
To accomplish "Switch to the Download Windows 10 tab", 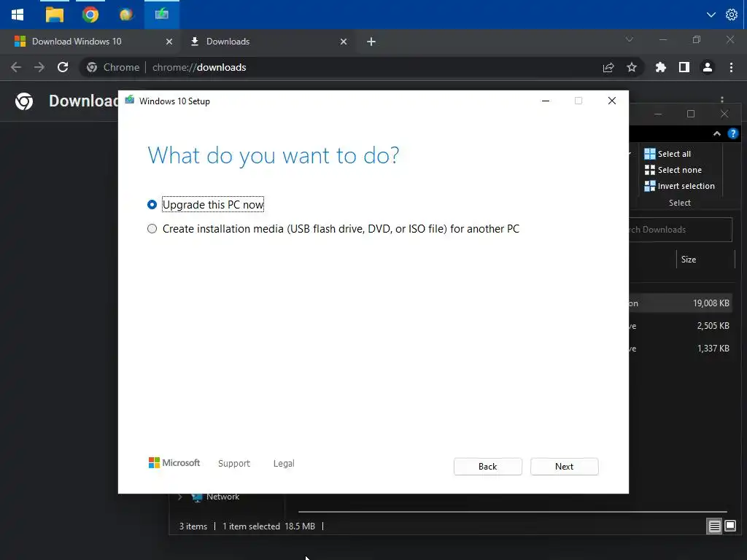I will pos(76,42).
